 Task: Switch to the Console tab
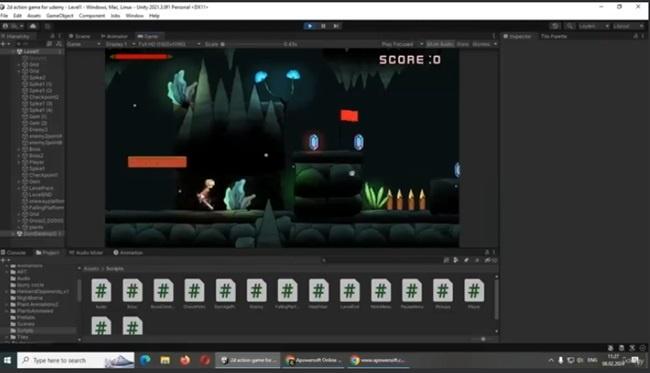pyautogui.click(x=14, y=252)
